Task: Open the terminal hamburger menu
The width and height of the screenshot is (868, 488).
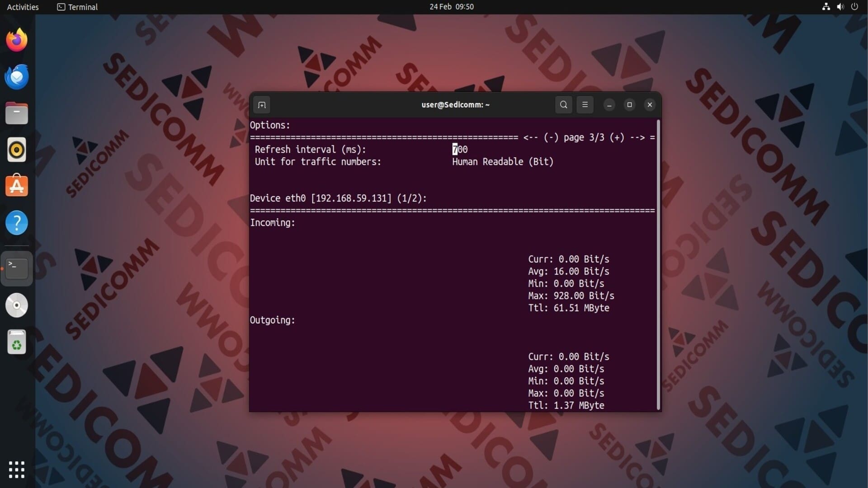Action: 585,105
